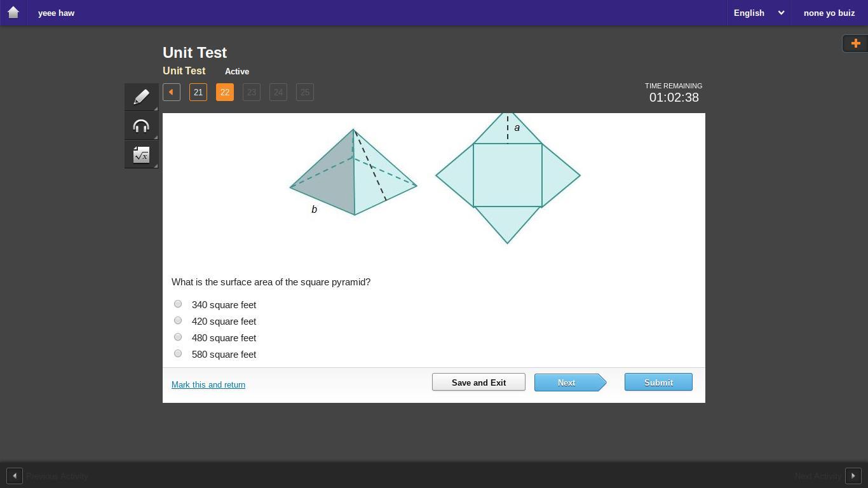Go back with orange left arrow
Viewport: 868px width, 488px height.
[x=172, y=92]
